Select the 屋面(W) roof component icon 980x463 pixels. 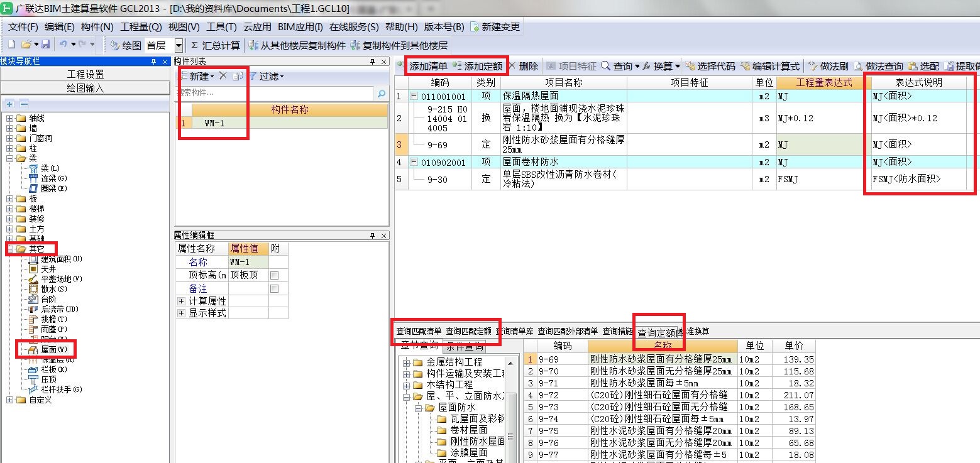pyautogui.click(x=34, y=349)
